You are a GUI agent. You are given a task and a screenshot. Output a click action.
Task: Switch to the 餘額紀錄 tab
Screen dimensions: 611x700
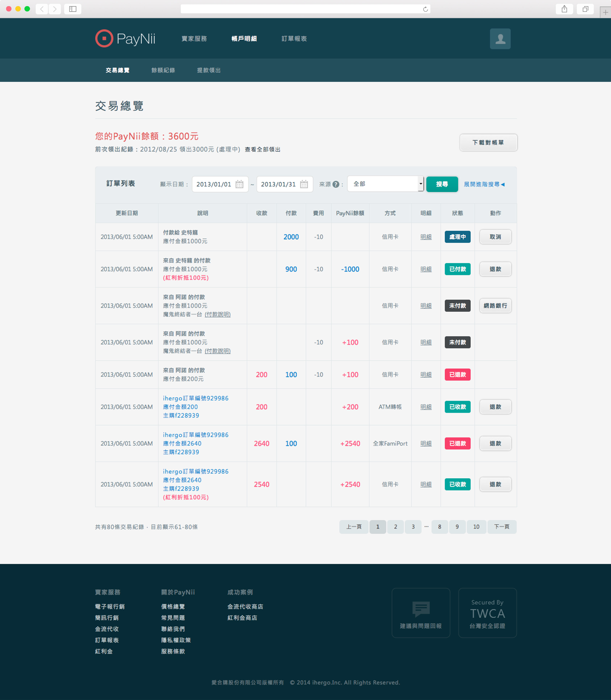click(163, 70)
